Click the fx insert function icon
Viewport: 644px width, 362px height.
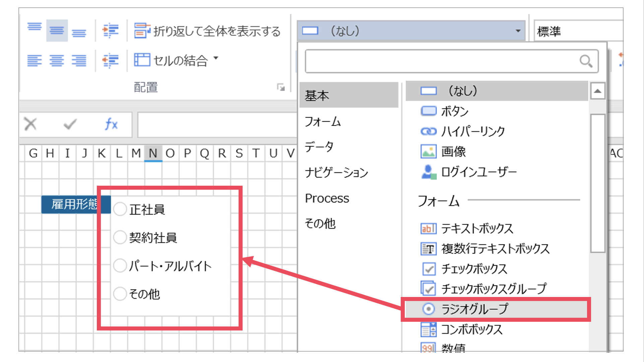111,124
